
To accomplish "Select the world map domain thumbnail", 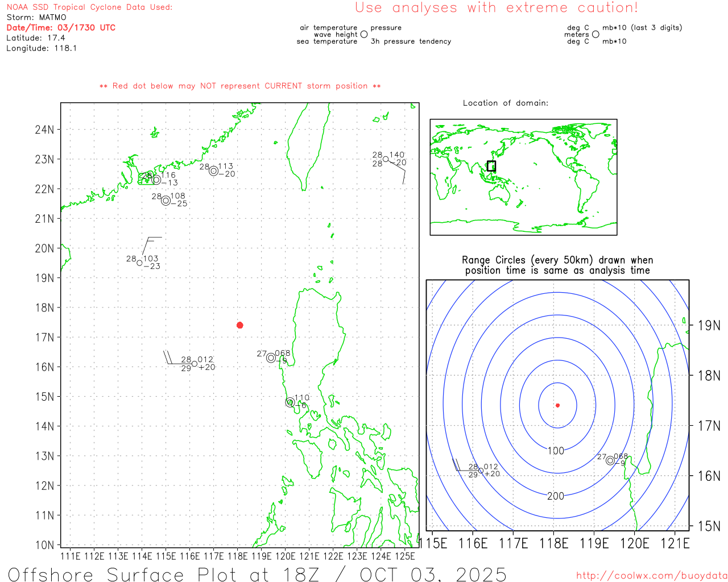I will pos(523,177).
